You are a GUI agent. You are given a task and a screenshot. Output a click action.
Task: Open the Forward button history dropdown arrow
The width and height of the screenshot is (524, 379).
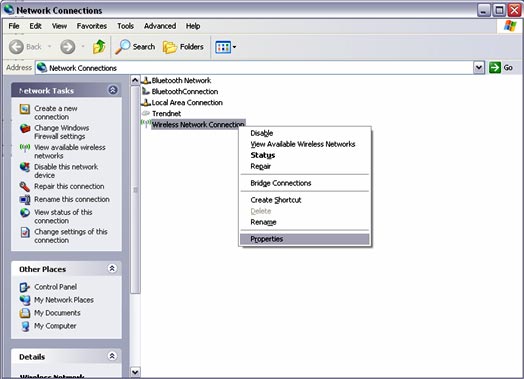click(x=83, y=46)
